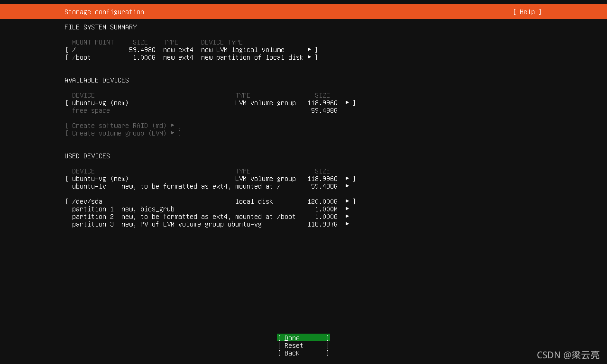Open the arrow for partition 2 /boot
This screenshot has width=607, height=364.
pyautogui.click(x=347, y=217)
